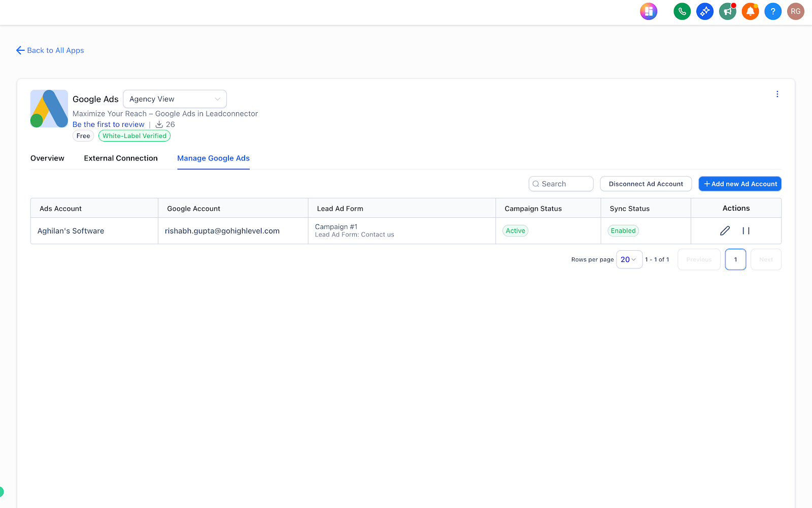The image size is (812, 508).
Task: Click the Previous pagination button
Action: (x=699, y=259)
